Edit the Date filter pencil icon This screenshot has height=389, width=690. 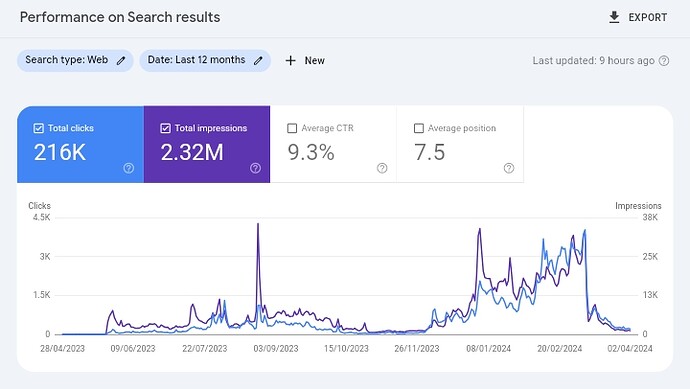(258, 61)
